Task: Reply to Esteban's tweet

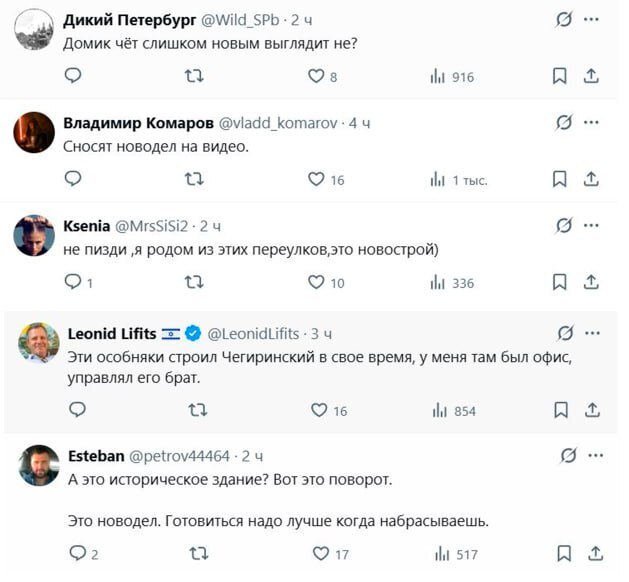Action: (78, 554)
